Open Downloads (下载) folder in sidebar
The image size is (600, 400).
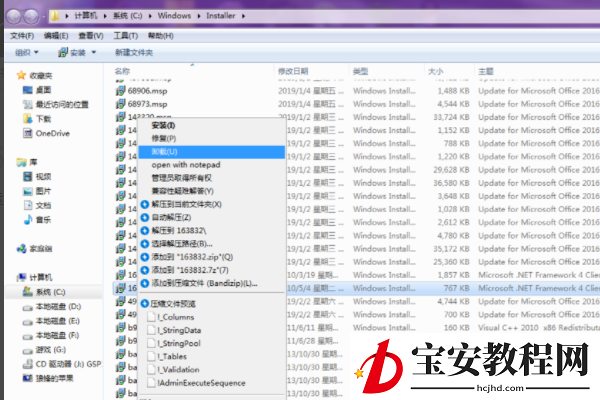point(37,119)
